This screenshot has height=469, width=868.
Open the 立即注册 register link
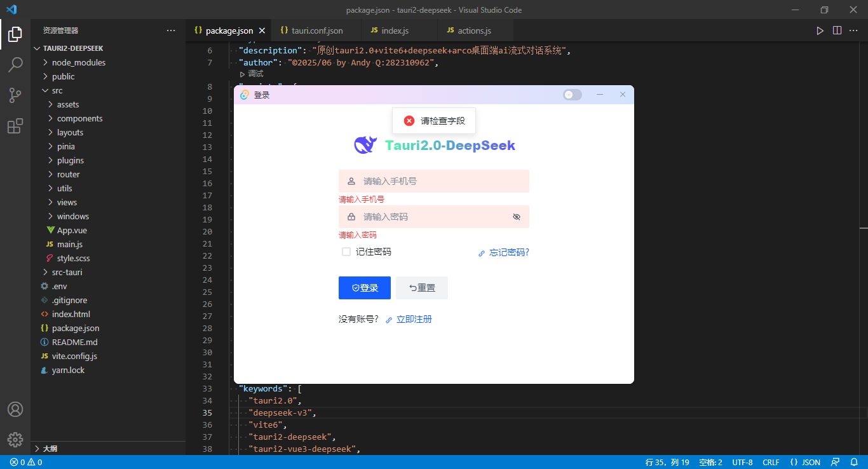[409, 319]
